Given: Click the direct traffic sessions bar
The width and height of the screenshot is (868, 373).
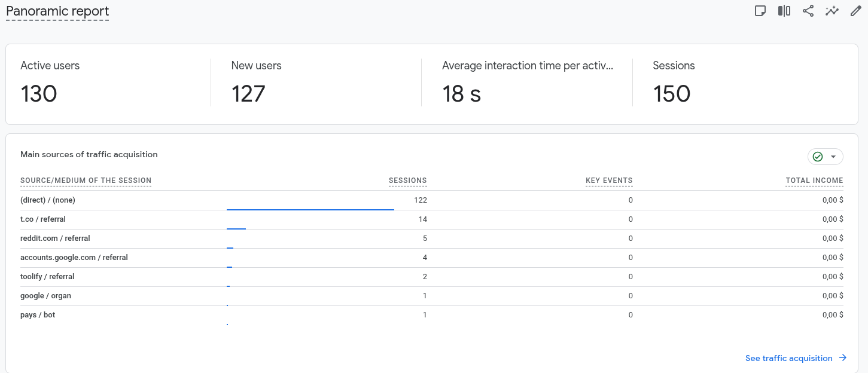Looking at the screenshot, I should (x=310, y=209).
